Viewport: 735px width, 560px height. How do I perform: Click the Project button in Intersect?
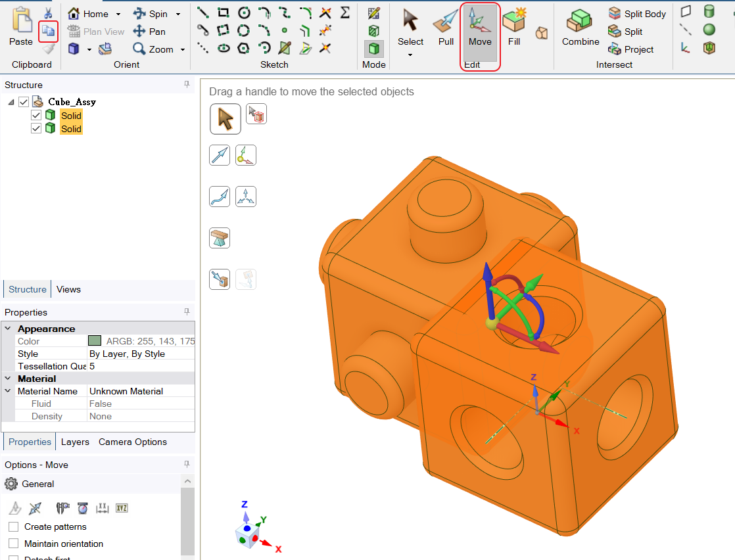coord(630,49)
